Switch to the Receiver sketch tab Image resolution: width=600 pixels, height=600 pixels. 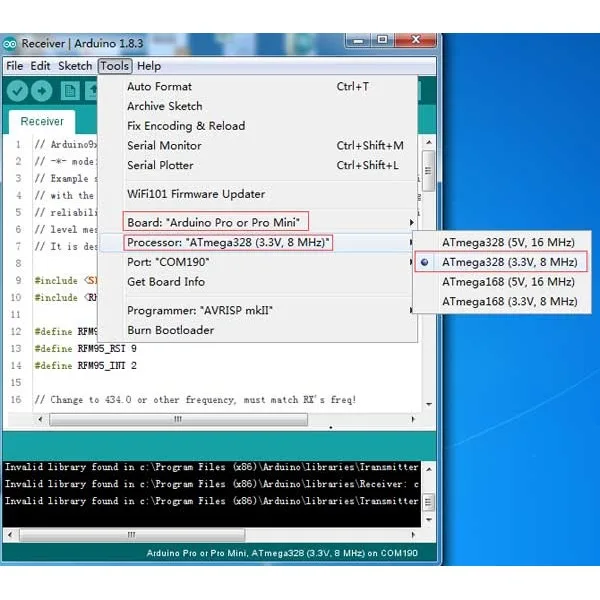point(42,121)
